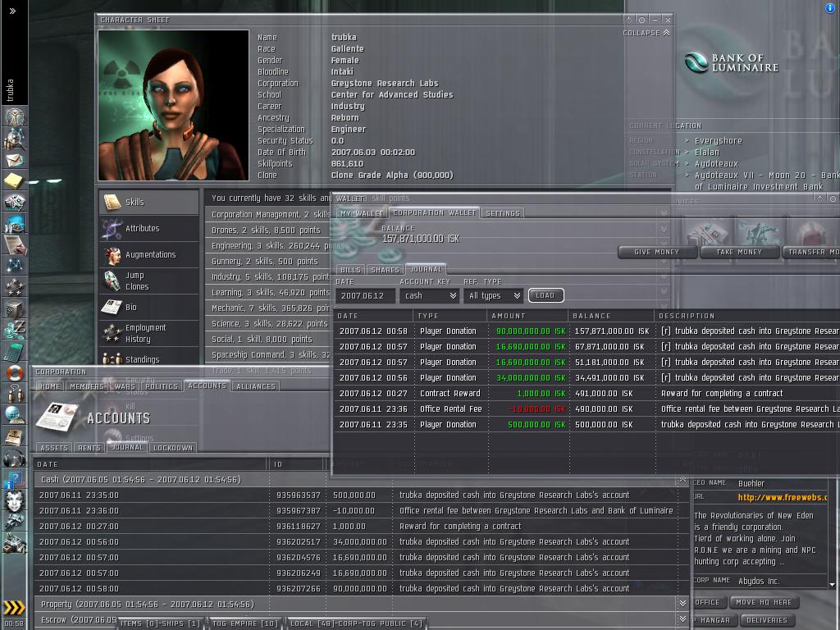Select Augmentations in the Character Sheet
The width and height of the screenshot is (840, 630).
coord(148,254)
